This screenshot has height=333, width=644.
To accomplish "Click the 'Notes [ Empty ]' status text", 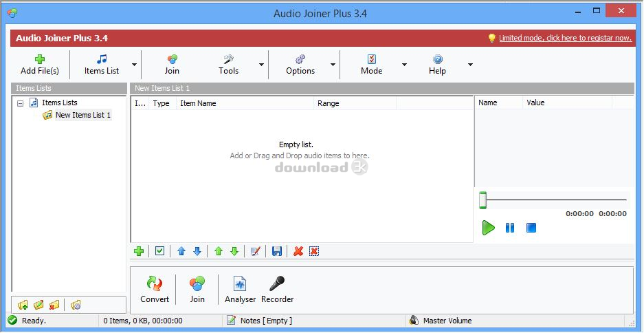I will pos(266,321).
